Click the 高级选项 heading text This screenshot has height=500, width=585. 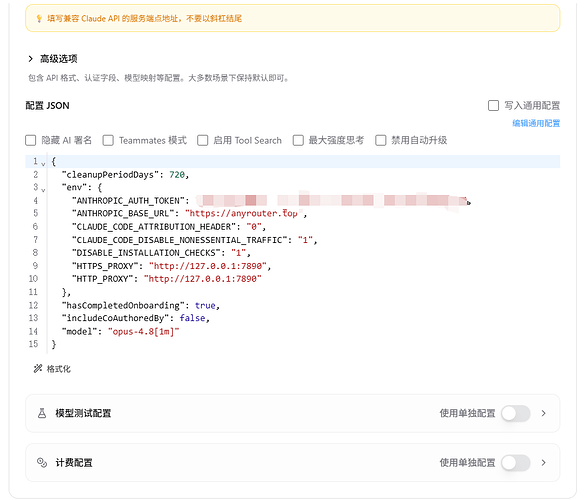(59, 59)
